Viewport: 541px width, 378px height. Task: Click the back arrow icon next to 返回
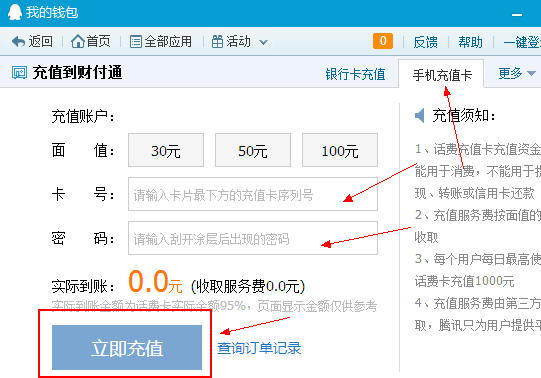pyautogui.click(x=18, y=42)
